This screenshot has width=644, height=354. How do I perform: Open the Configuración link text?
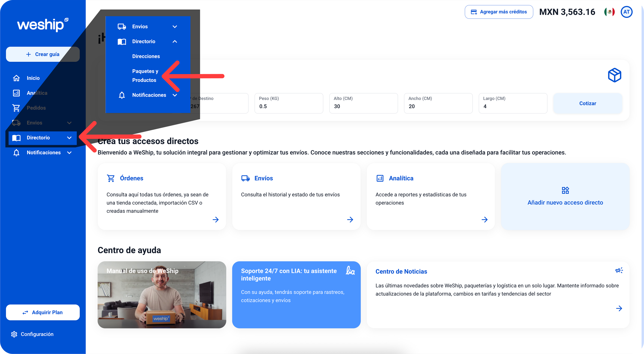pos(37,334)
